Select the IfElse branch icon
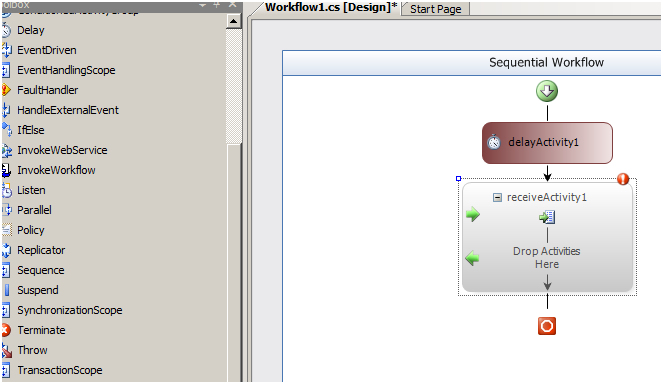Viewport: 663px width, 384px height. pyautogui.click(x=6, y=130)
